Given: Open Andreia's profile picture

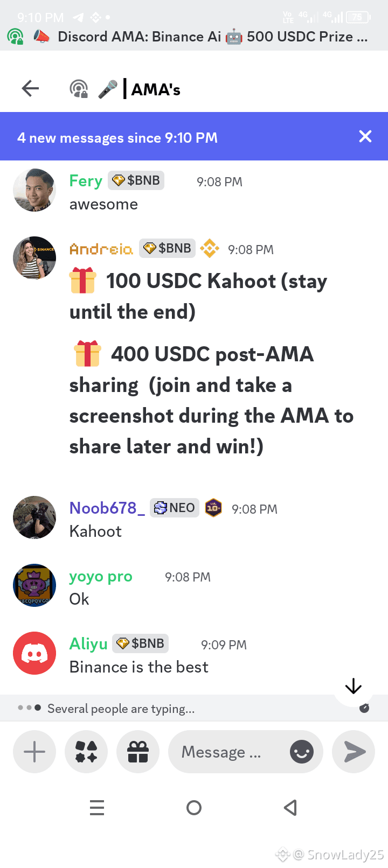Looking at the screenshot, I should [34, 258].
